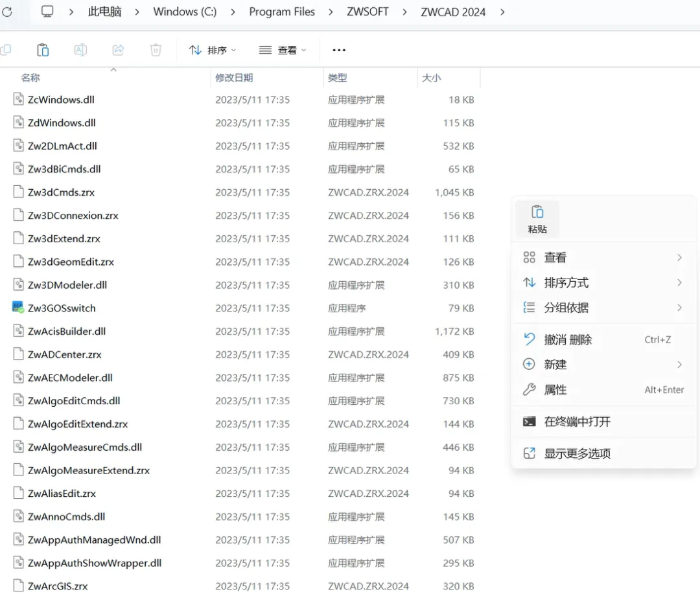
Task: Expand the 新建 submenu arrow
Action: [x=679, y=365]
